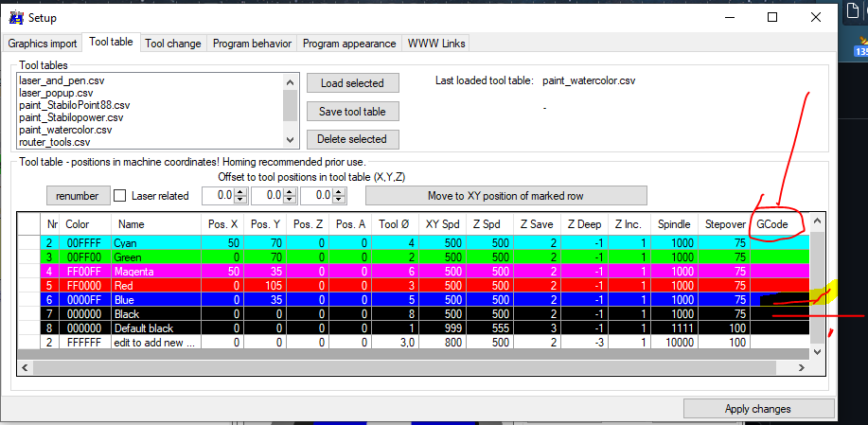868x425 pixels.
Task: Select paint_watercolor.csv in the tool tables list
Action: (x=65, y=130)
